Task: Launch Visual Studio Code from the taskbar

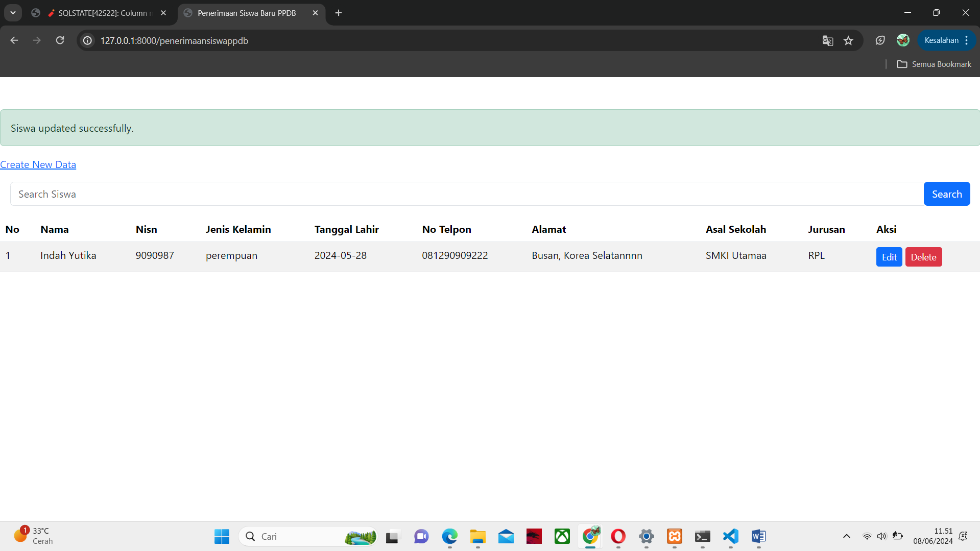Action: pos(730,536)
